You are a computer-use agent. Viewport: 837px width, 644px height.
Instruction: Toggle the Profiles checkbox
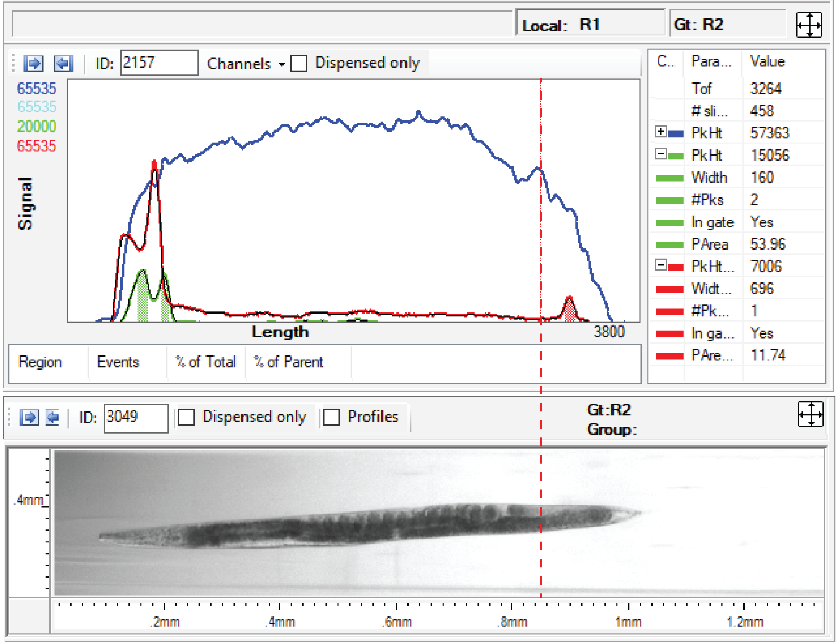(331, 417)
